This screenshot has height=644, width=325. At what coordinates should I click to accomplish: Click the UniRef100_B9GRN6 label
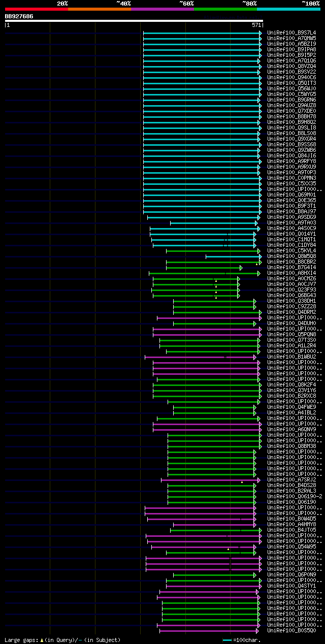[x=291, y=100]
